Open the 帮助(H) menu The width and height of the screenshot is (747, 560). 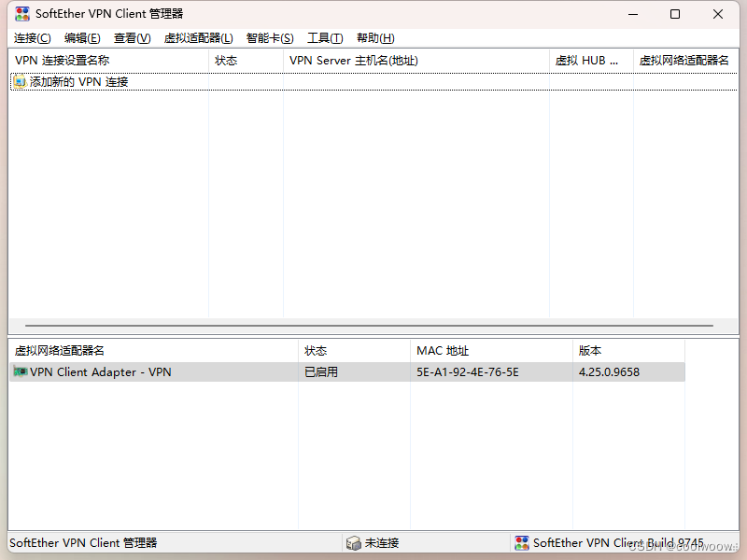(375, 38)
